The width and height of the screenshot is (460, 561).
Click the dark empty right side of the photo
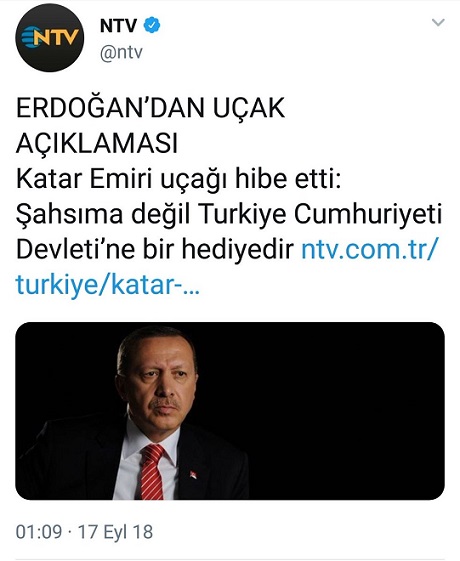click(347, 411)
